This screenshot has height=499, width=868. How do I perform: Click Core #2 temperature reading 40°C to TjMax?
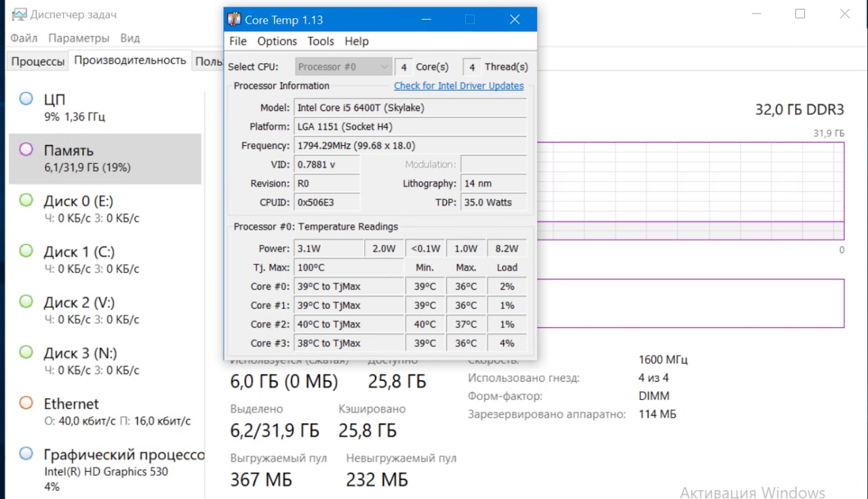coord(349,325)
